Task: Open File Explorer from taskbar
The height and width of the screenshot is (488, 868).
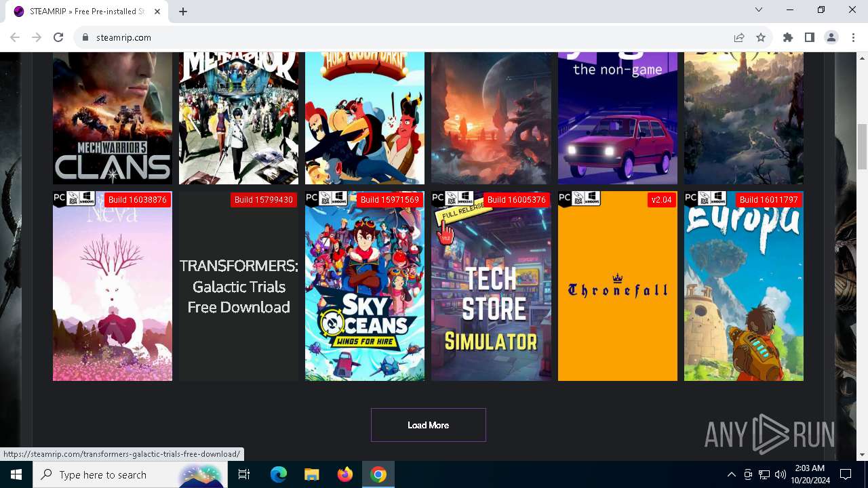Action: 312,474
